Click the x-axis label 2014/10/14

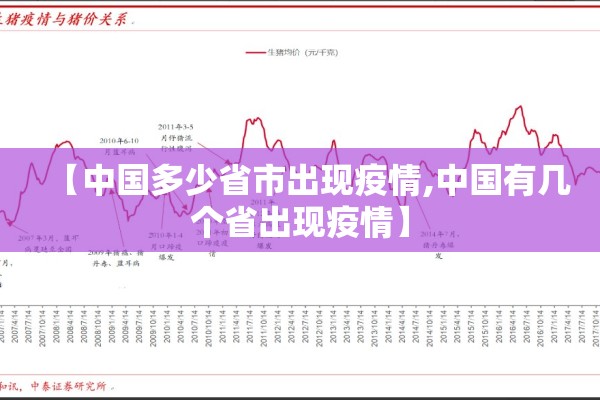[430, 328]
